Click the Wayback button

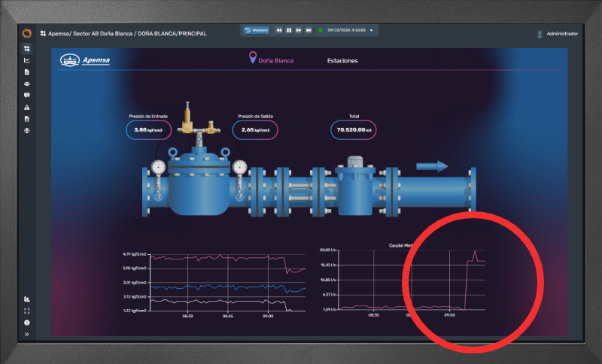point(257,30)
